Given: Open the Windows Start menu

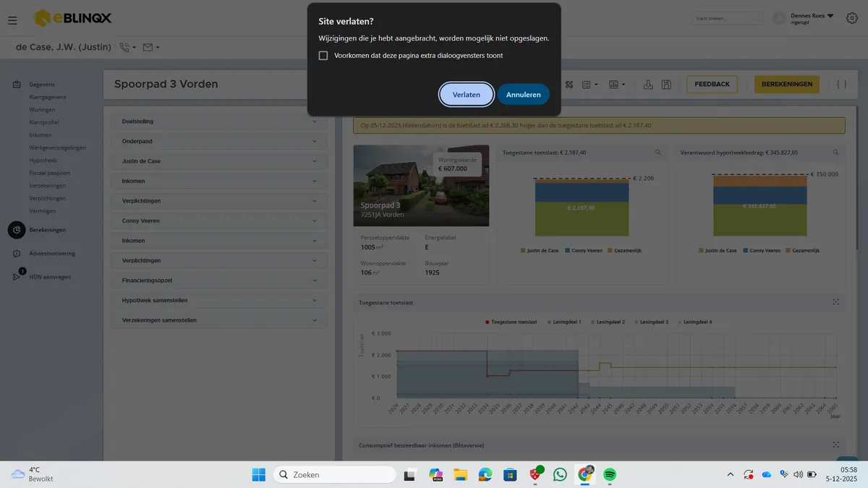Looking at the screenshot, I should [x=258, y=475].
